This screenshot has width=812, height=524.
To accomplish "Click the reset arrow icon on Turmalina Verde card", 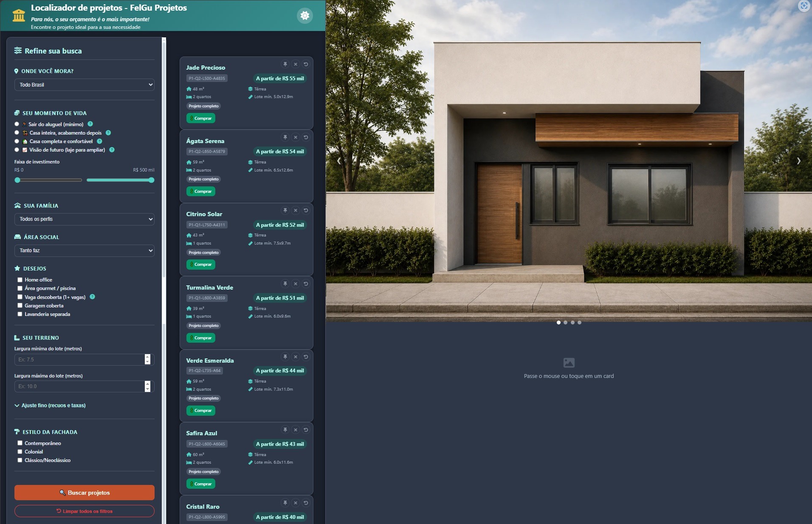I will click(x=306, y=284).
